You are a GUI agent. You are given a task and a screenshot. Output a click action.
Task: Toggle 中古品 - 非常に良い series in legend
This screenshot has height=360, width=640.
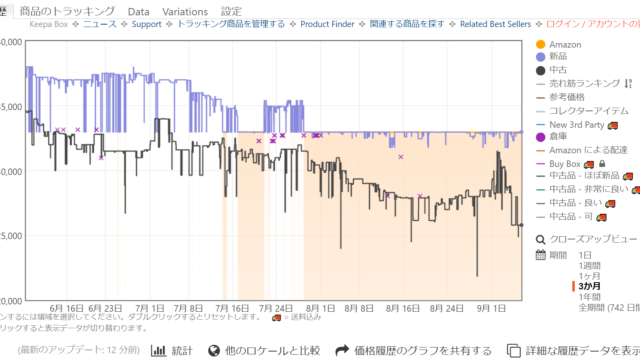pos(589,189)
